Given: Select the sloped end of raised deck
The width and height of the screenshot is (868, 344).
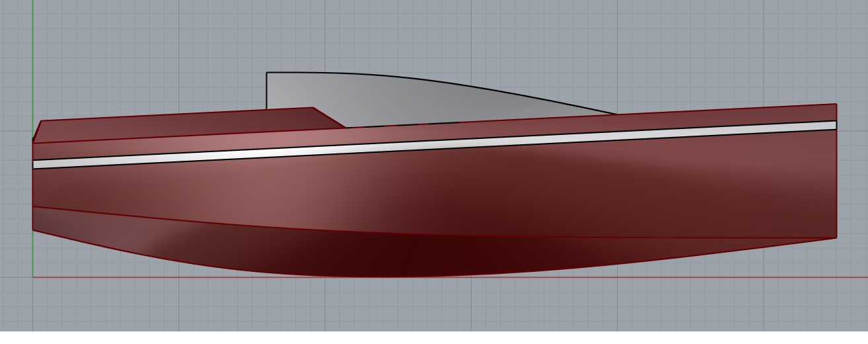Looking at the screenshot, I should 329,117.
